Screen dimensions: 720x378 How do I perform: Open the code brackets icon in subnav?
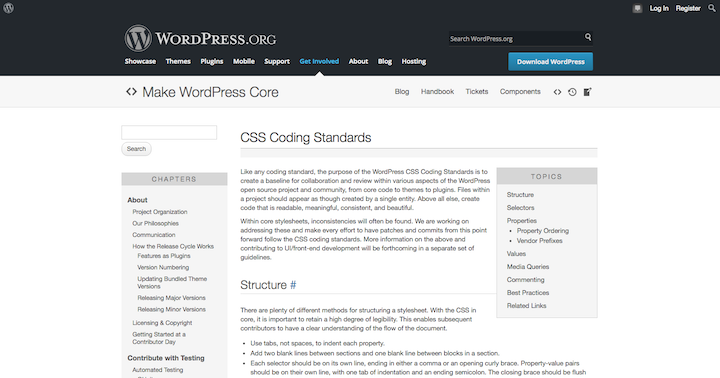(557, 92)
